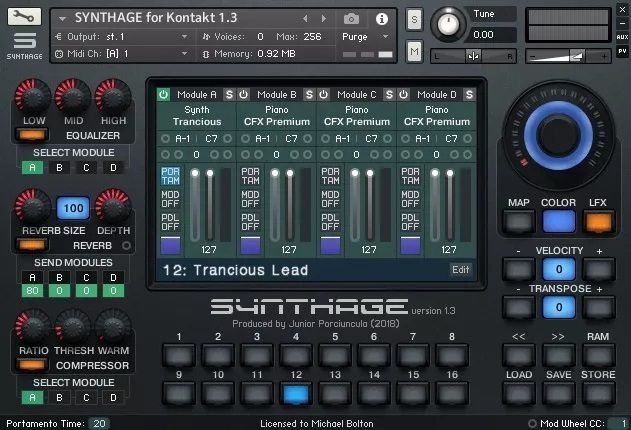Select preset slot 12

pos(296,393)
